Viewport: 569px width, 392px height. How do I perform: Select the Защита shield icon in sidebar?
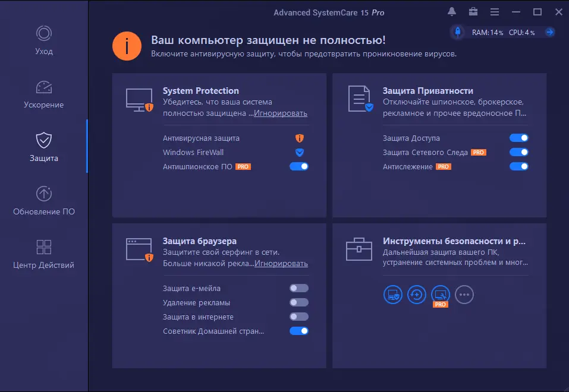click(44, 140)
